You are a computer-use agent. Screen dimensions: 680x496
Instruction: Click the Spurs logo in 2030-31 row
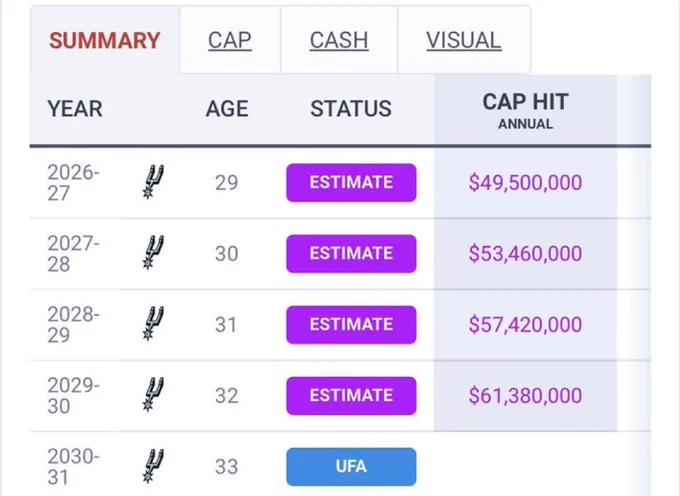153,466
